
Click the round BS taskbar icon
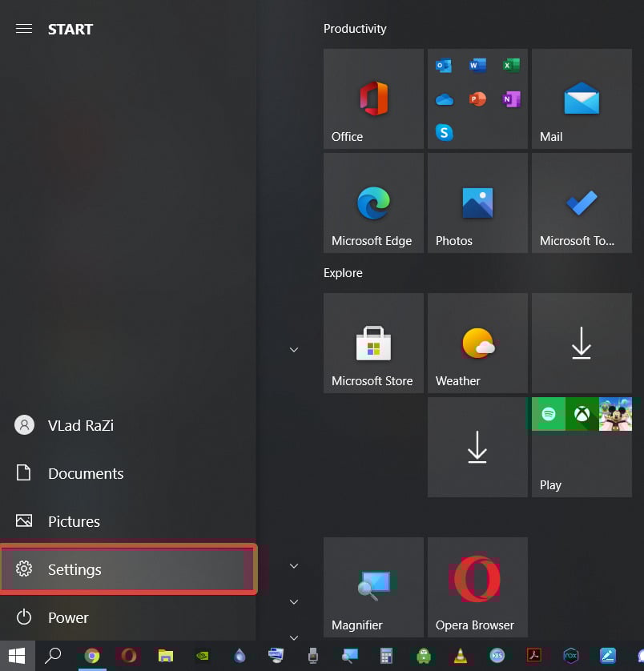tap(497, 656)
